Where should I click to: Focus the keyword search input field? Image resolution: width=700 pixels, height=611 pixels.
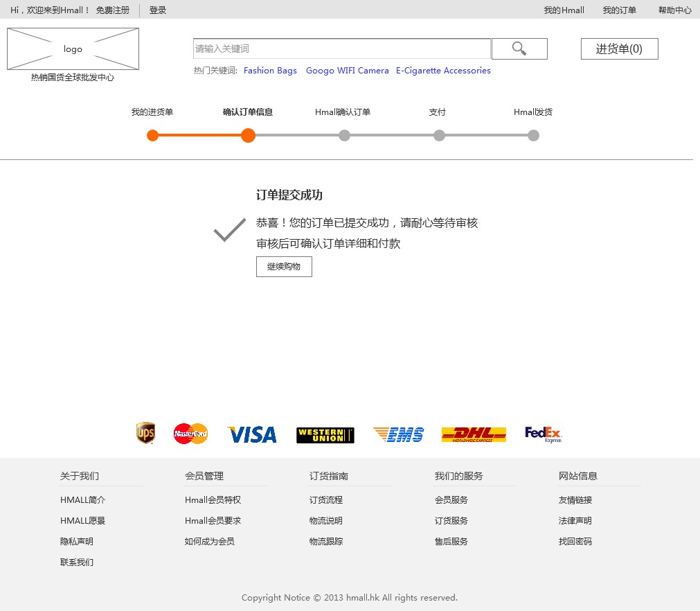click(341, 48)
